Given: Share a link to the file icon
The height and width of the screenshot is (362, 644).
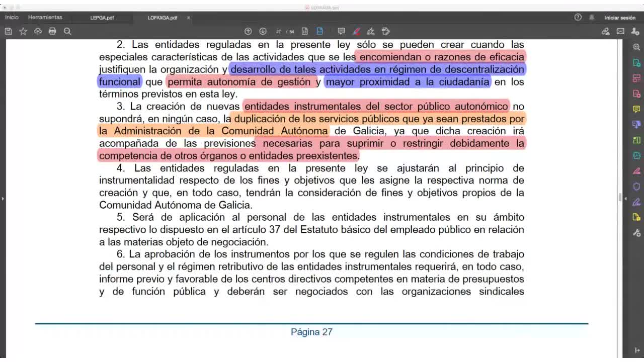Looking at the screenshot, I should 606,31.
